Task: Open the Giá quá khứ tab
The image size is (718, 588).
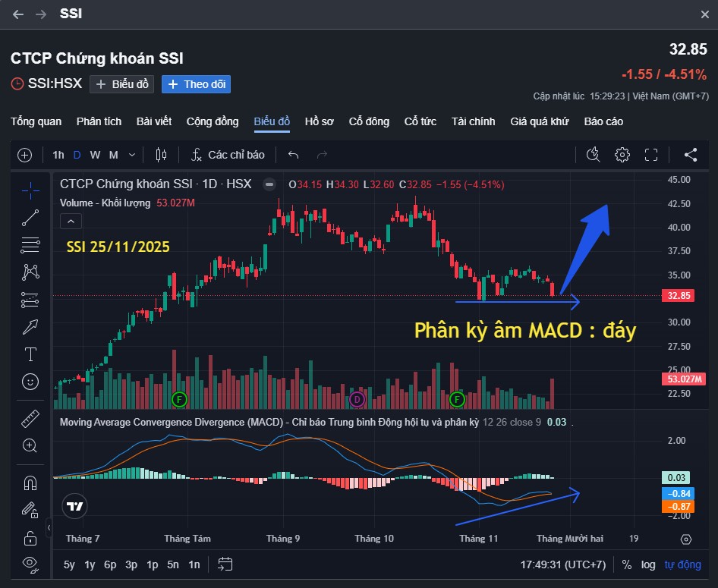Action: (540, 121)
